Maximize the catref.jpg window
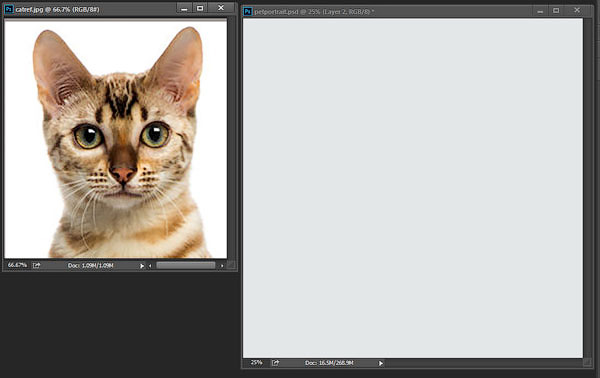Screen dimensions: 600x378 click(200, 8)
